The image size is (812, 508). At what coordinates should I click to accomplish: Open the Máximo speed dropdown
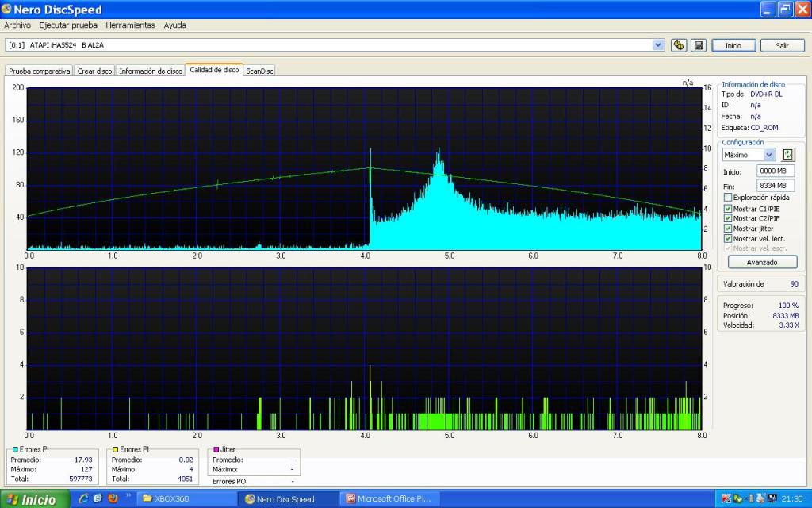[769, 155]
